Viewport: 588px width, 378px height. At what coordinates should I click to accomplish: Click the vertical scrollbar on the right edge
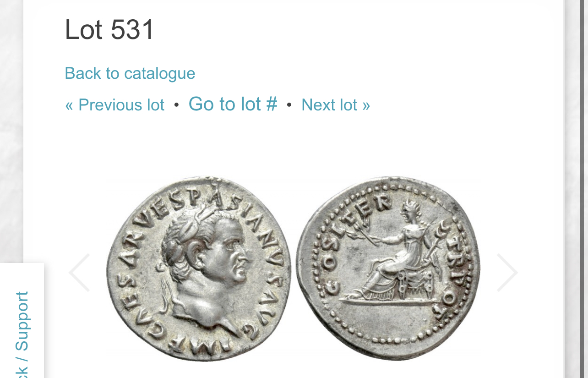[583, 189]
